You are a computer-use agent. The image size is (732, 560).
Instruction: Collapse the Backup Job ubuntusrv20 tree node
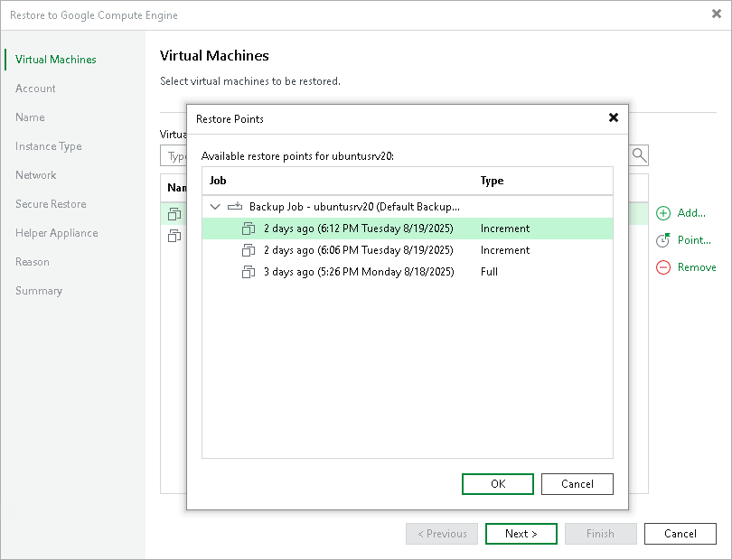point(215,206)
